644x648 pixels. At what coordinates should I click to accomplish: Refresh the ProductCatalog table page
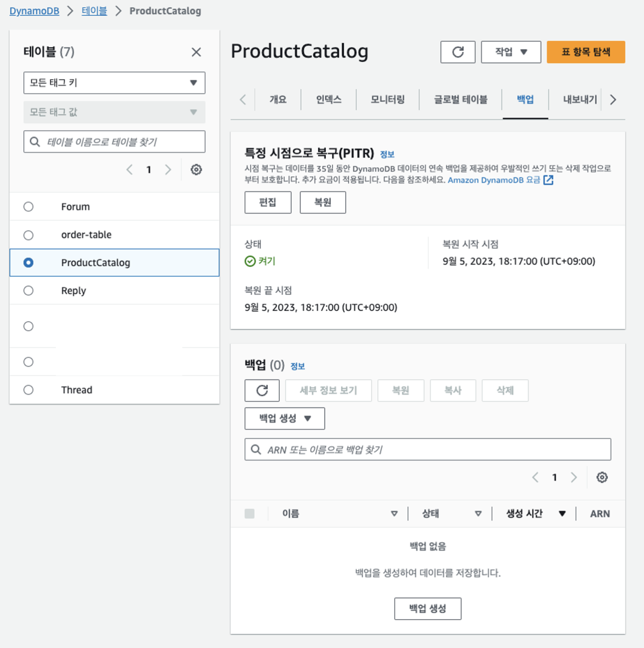457,52
